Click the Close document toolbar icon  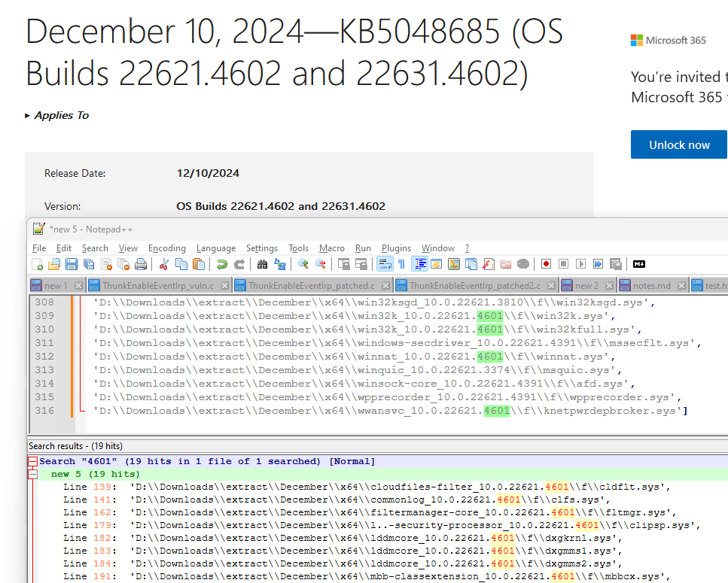click(106, 264)
